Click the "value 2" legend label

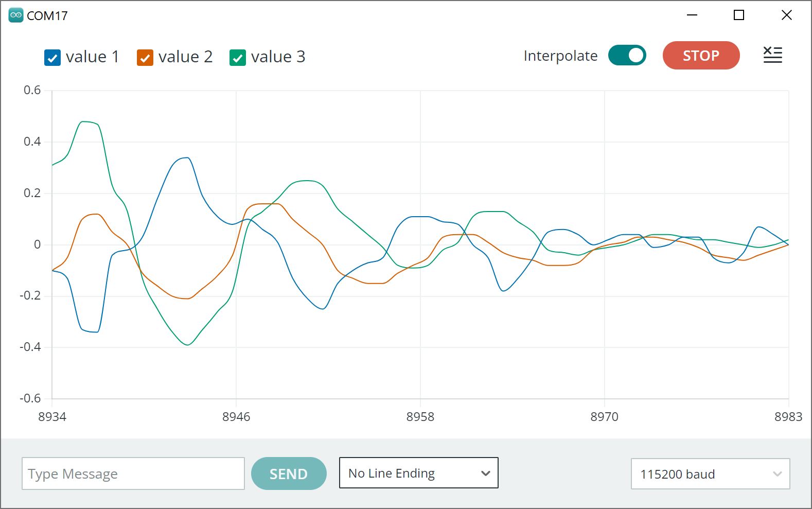[185, 57]
